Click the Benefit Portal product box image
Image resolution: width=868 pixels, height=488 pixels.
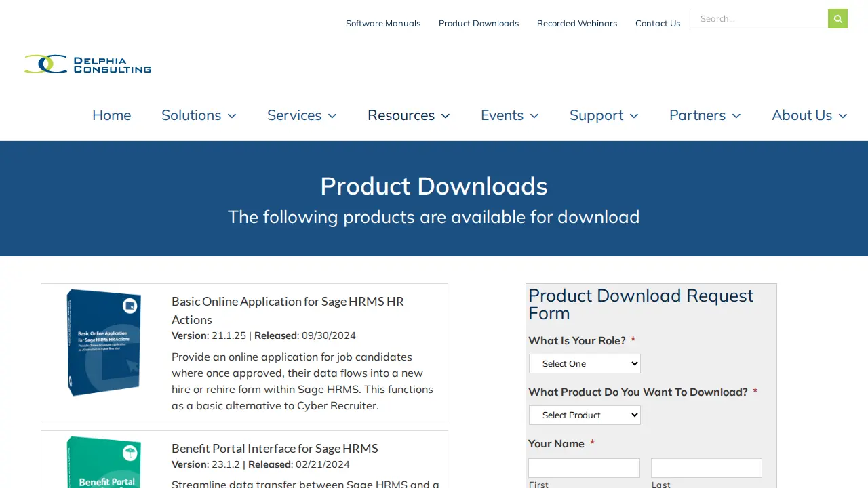coord(104,462)
